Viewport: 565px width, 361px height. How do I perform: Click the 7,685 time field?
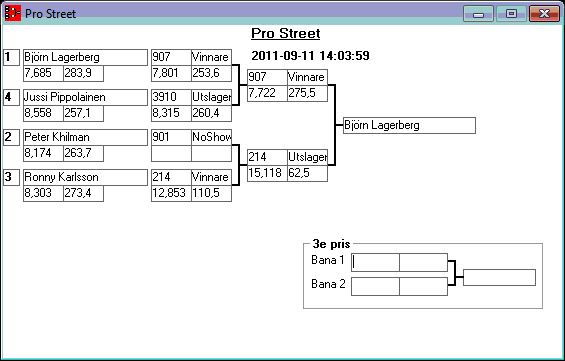coord(43,73)
